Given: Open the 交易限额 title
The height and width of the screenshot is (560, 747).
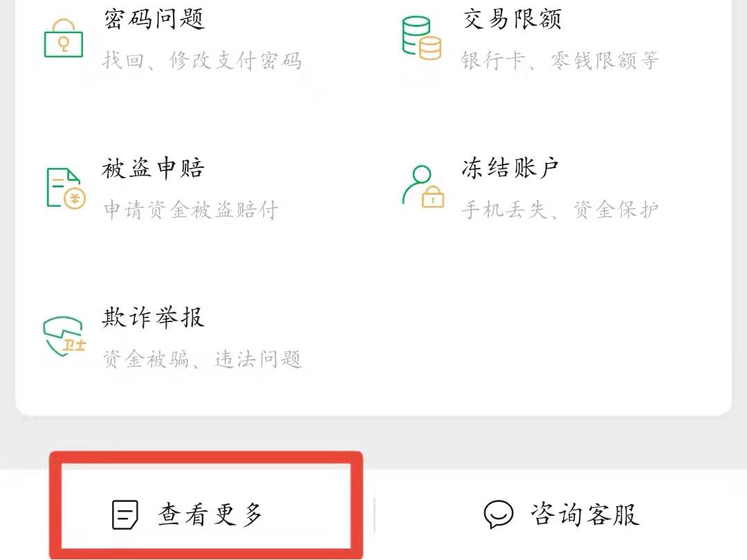Looking at the screenshot, I should 512,19.
